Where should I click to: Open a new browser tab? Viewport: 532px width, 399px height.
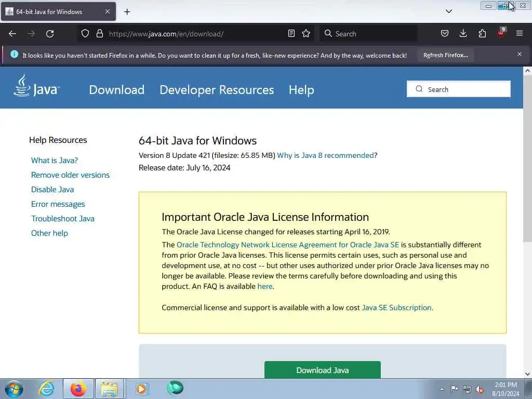coord(127,12)
